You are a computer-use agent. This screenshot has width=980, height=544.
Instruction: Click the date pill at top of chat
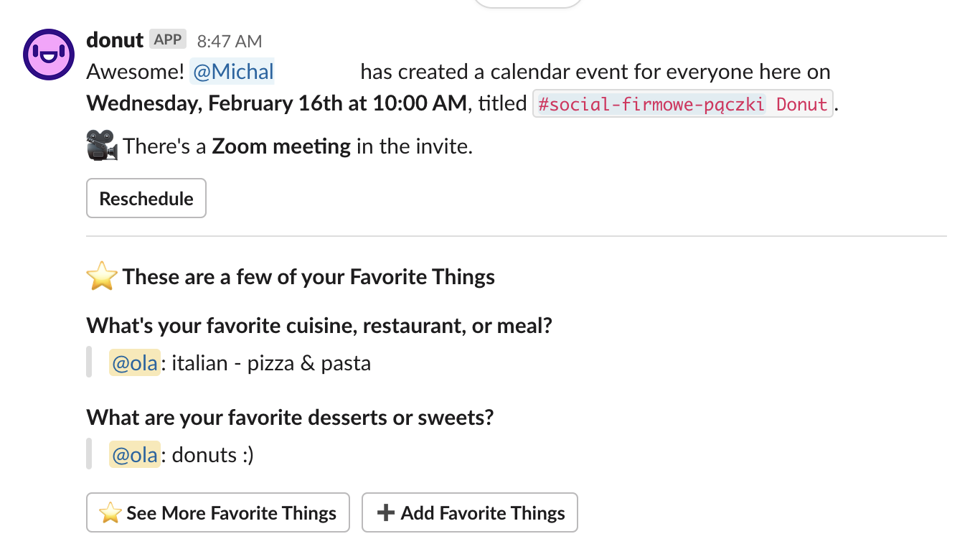click(527, 3)
